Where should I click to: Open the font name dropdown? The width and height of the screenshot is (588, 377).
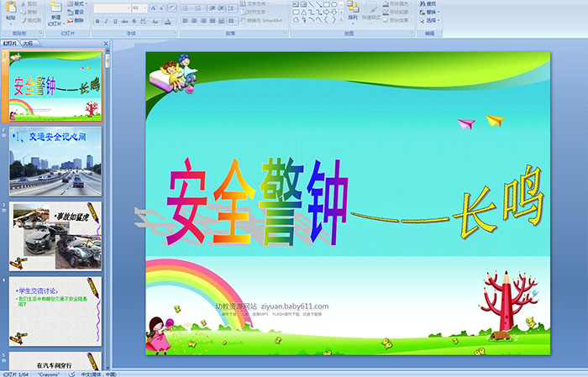coord(129,8)
